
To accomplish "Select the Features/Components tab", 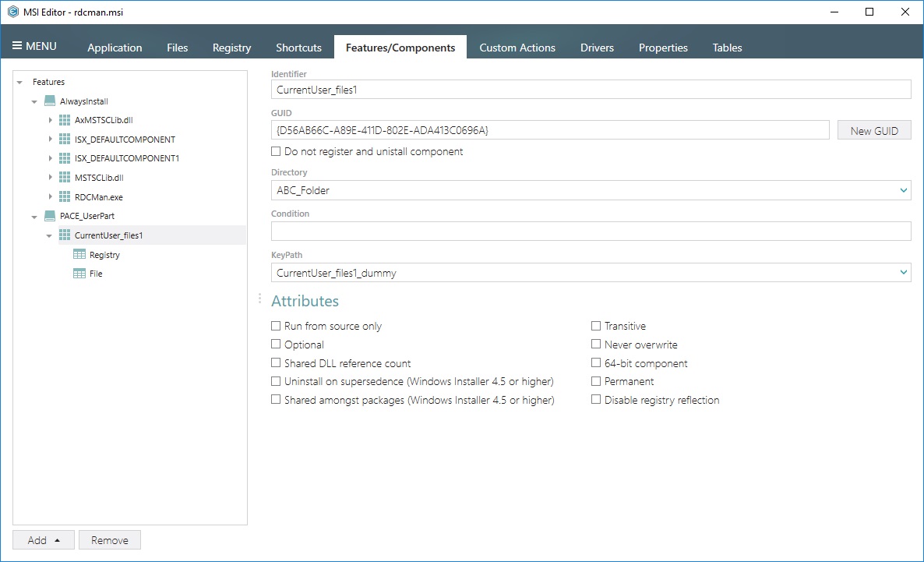I will tap(400, 48).
